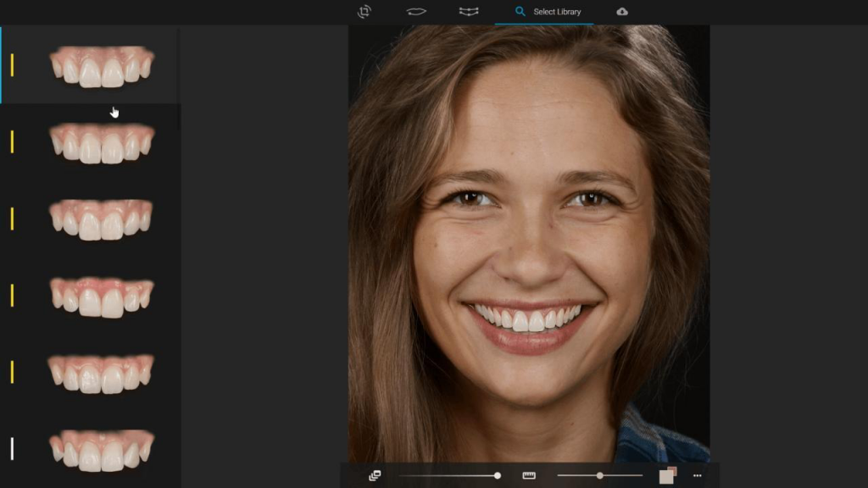
Task: Click the opacity slider handle
Action: tap(498, 475)
